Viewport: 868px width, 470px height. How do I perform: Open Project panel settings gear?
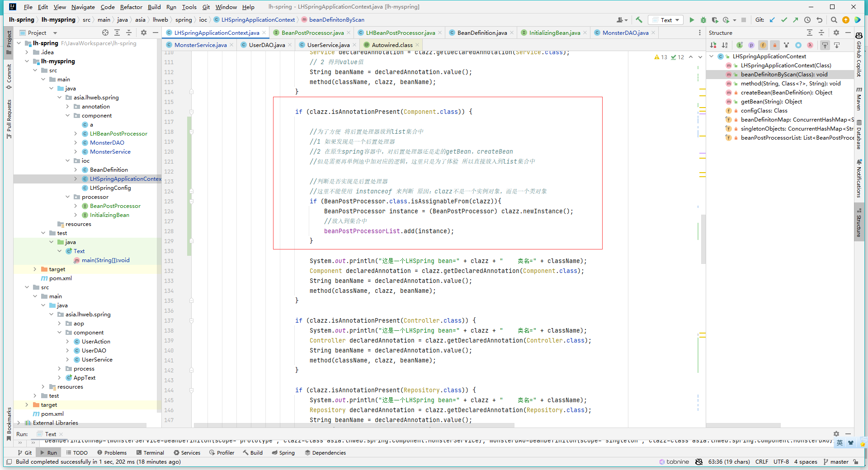pos(144,33)
